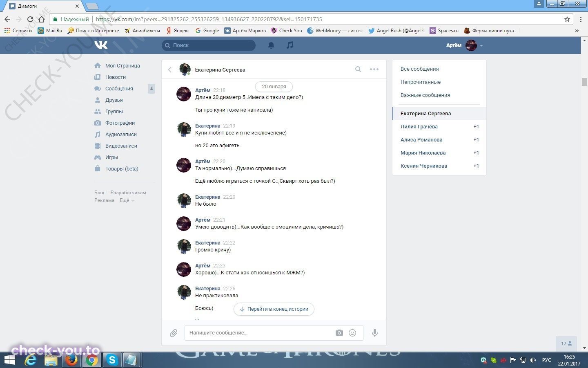Open the Mail.Ru bookmark
Viewport: 588px width, 368px height.
[50, 31]
